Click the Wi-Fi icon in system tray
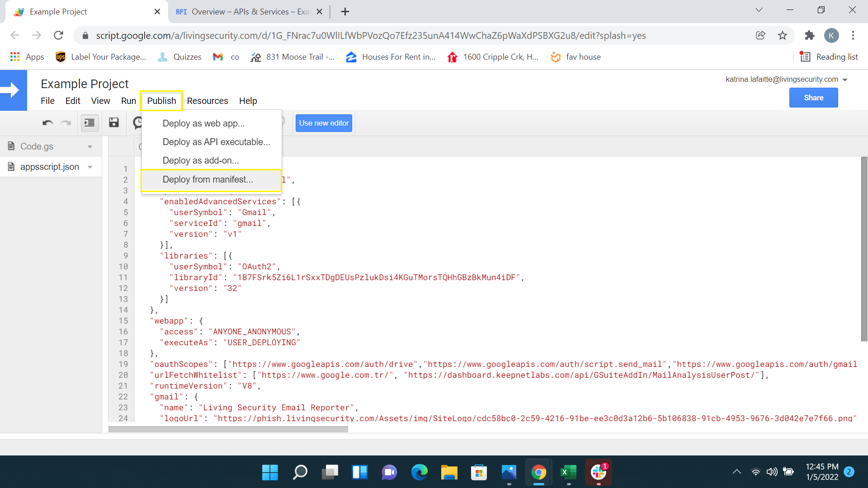Image resolution: width=868 pixels, height=488 pixels. click(756, 472)
